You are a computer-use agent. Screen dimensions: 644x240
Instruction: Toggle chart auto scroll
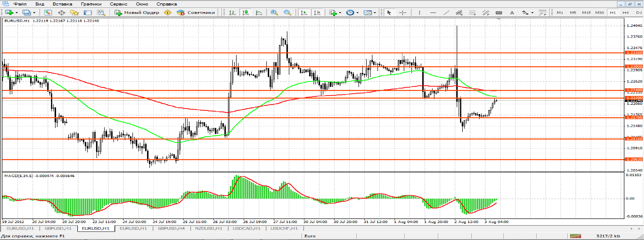[x=304, y=12]
